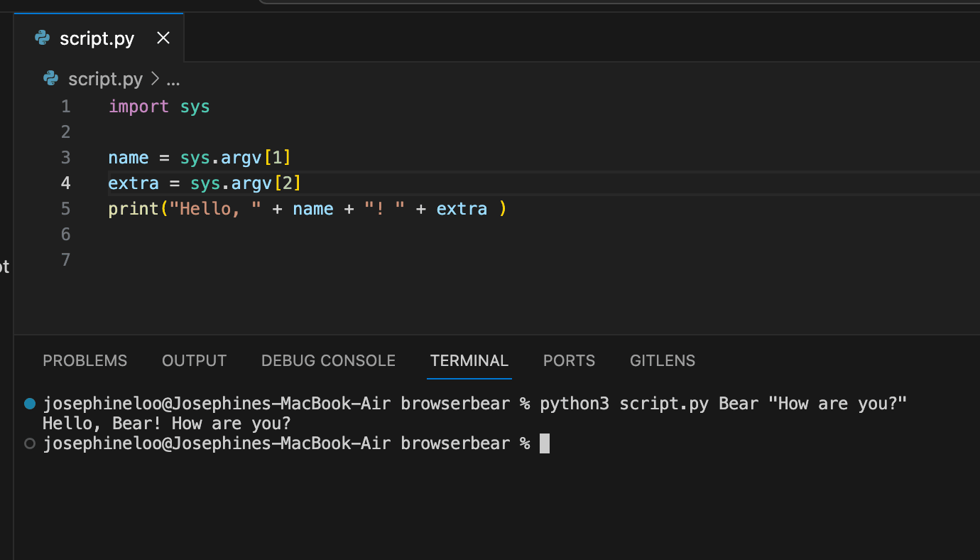The height and width of the screenshot is (560, 980).
Task: Click the Python icon in the breadcrumb
Action: [x=50, y=78]
